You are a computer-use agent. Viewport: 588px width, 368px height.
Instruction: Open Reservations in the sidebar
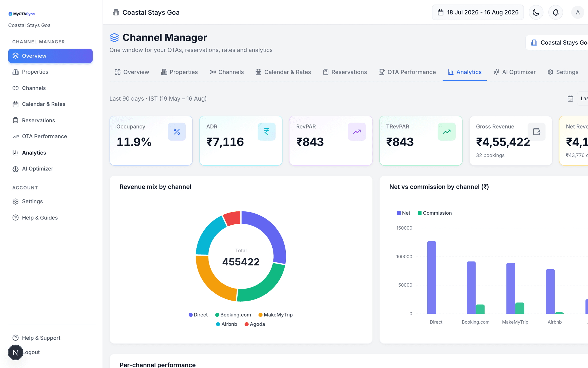(x=51, y=120)
